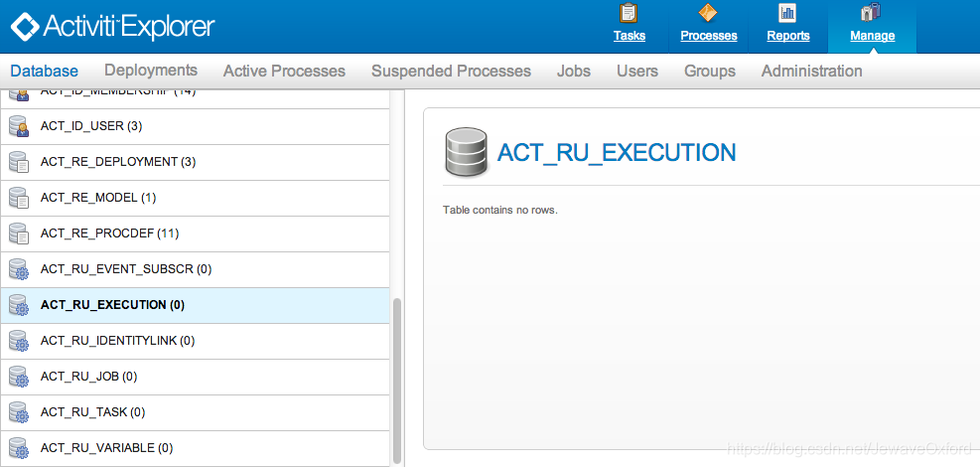
Task: Click large ACT_RU_EXECUTION database icon
Action: [x=466, y=152]
